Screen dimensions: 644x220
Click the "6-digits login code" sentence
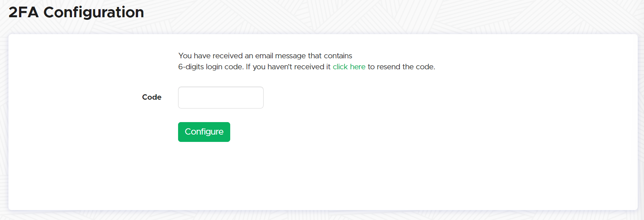click(211, 67)
